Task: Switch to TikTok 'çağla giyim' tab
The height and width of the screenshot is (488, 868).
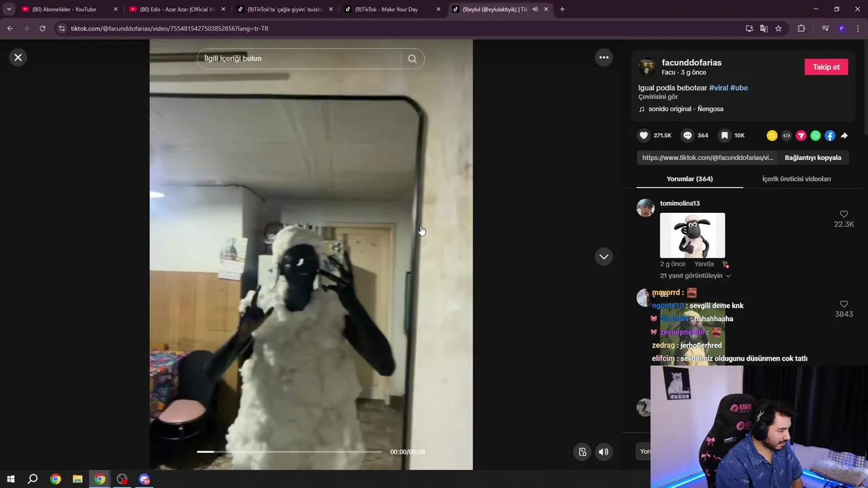Action: point(285,9)
